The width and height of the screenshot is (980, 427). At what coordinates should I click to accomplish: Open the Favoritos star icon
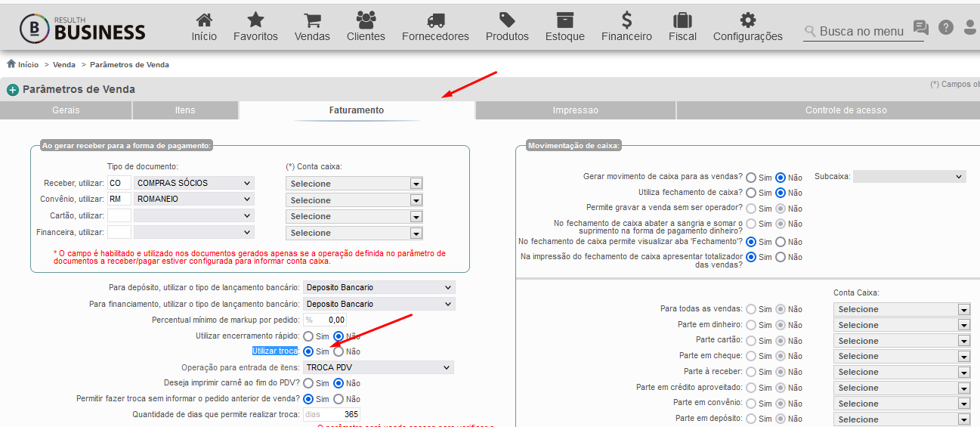[x=255, y=20]
